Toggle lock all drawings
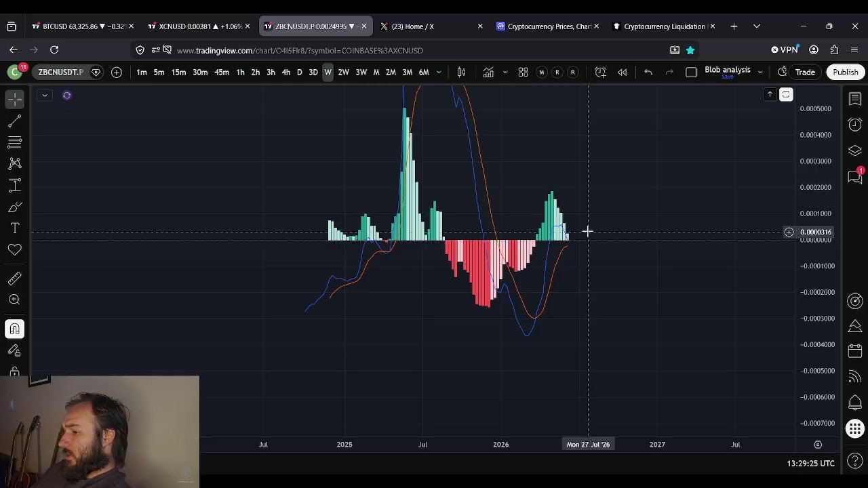868x488 pixels. coord(14,371)
